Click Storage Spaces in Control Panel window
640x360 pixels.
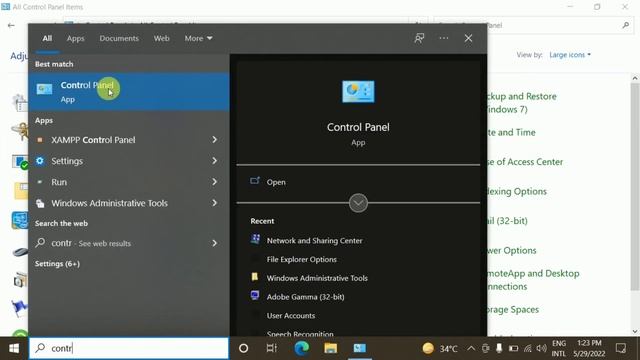pos(513,309)
